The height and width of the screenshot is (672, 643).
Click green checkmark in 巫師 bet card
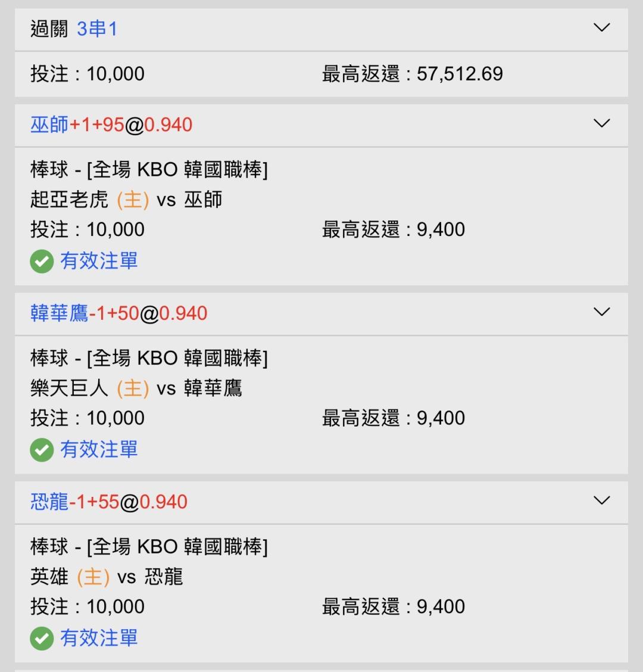point(42,262)
